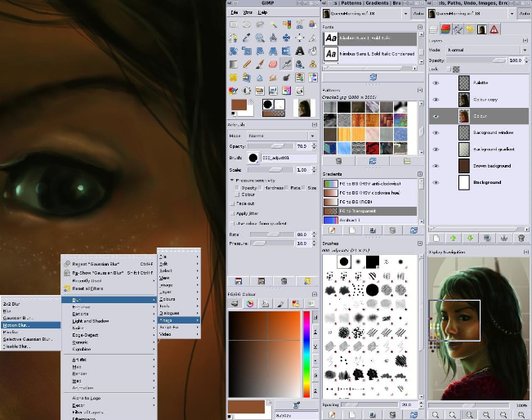
Task: Raise layer with green up arrow
Action: (453, 238)
